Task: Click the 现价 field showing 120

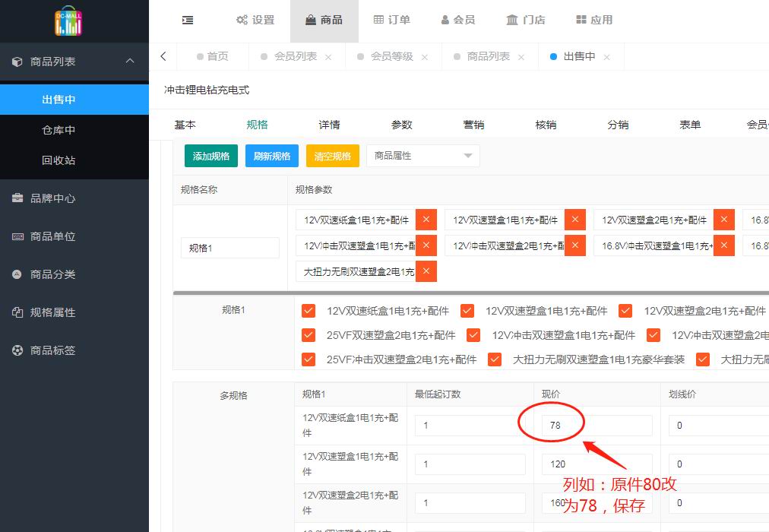Action: 597,464
